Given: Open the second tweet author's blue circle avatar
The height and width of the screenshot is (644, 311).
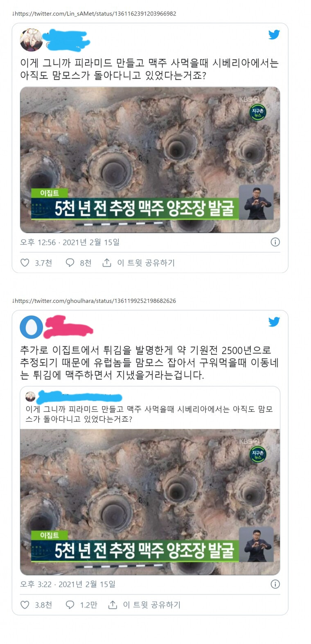Looking at the screenshot, I should point(31,327).
